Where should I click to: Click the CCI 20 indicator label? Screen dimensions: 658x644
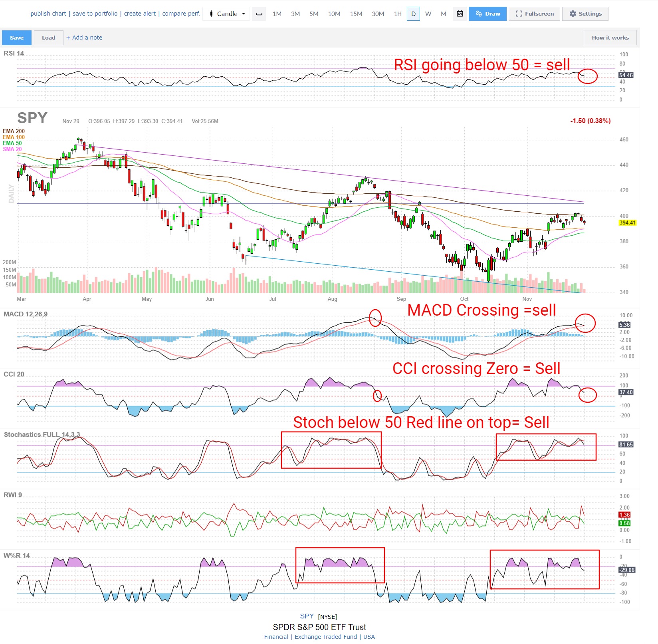pos(14,374)
